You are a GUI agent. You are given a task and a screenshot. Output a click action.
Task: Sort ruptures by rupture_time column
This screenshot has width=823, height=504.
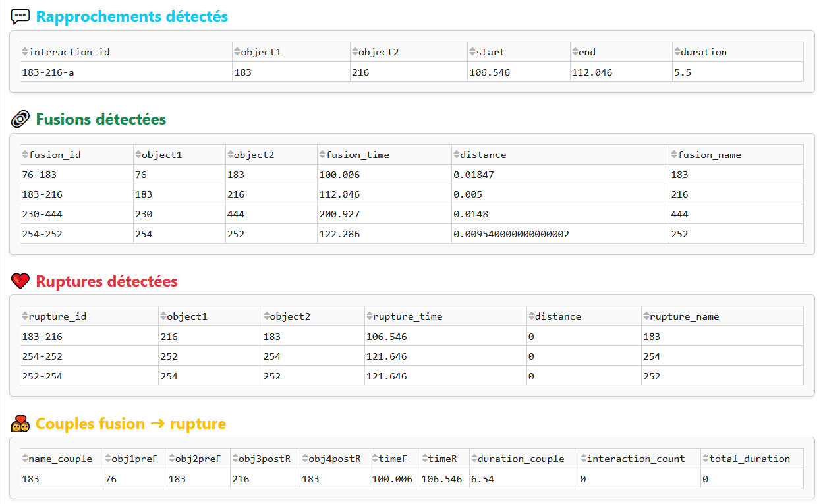(x=369, y=316)
